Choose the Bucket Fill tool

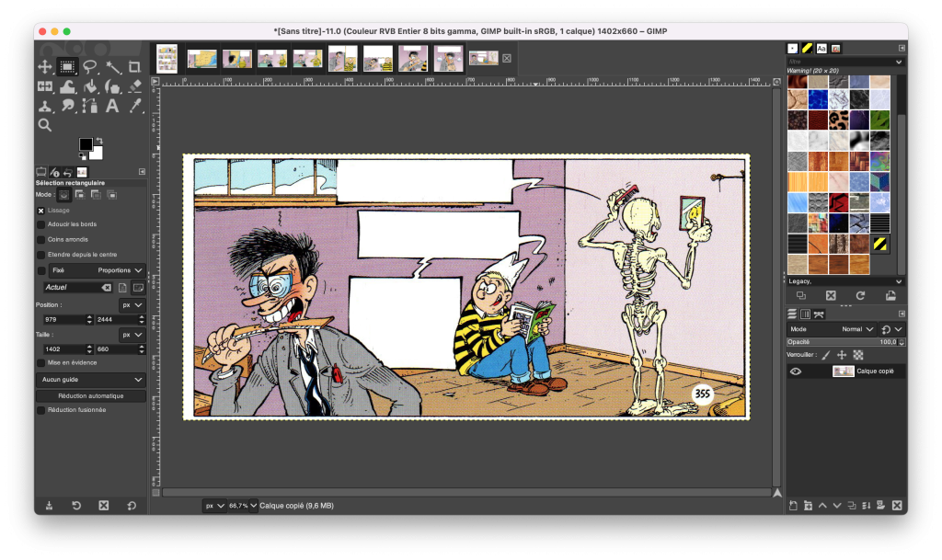[x=90, y=86]
